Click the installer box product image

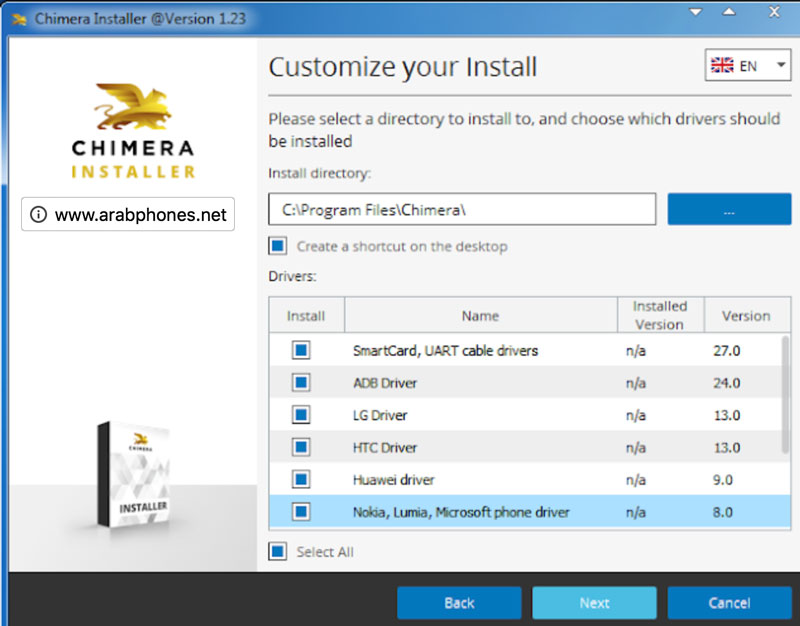pos(133,474)
